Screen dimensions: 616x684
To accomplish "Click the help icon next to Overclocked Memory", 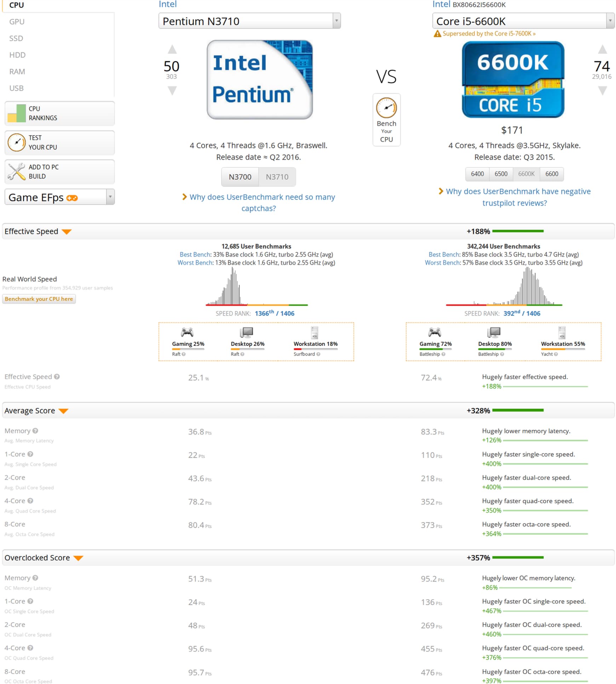I will [35, 578].
